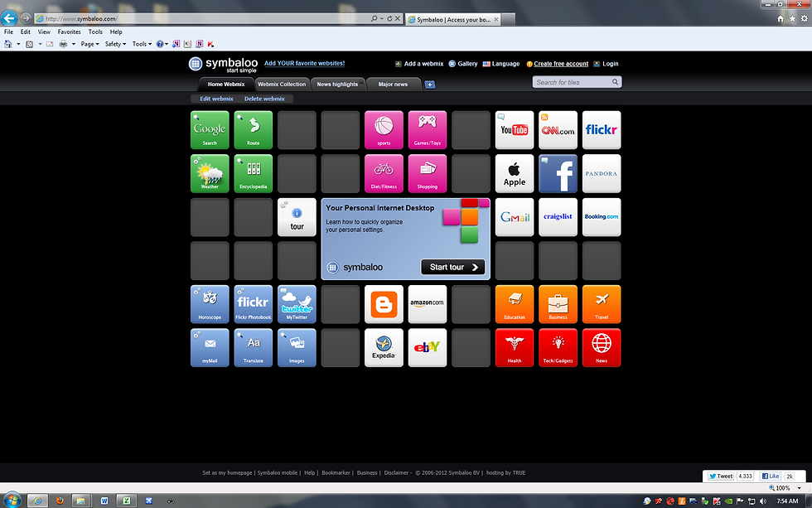The height and width of the screenshot is (508, 812).
Task: Open the Safety dropdown menu
Action: click(x=115, y=43)
